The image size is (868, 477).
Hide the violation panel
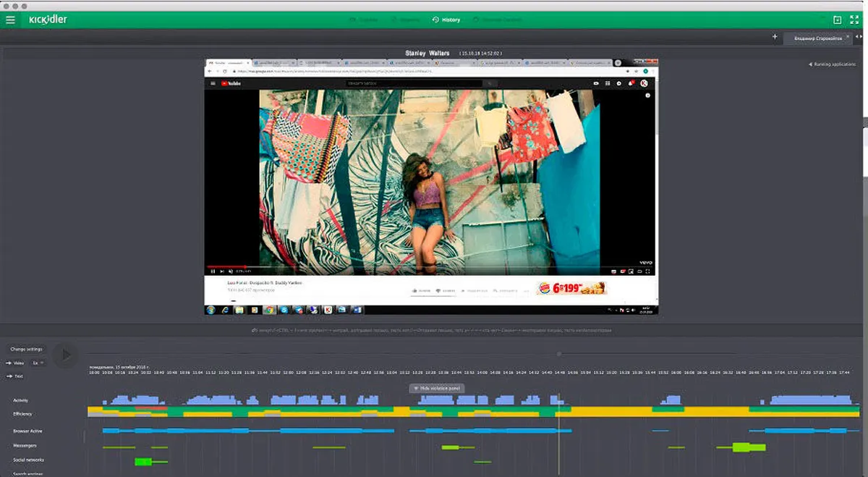pos(437,389)
